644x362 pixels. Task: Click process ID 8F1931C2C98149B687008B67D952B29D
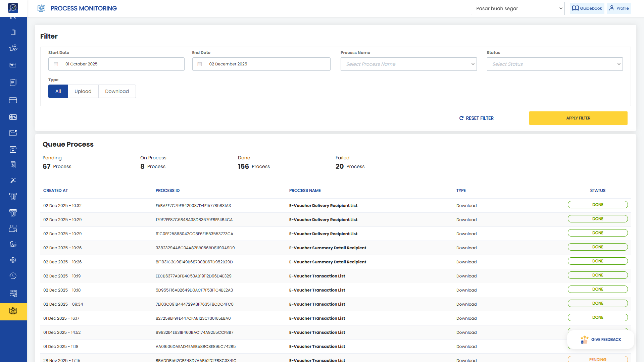click(x=194, y=262)
